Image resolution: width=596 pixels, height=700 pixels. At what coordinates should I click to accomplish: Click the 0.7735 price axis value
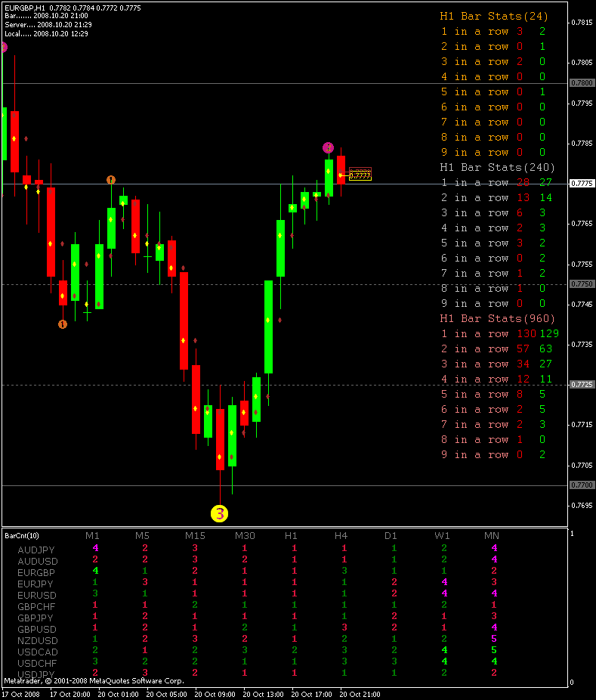coord(582,345)
